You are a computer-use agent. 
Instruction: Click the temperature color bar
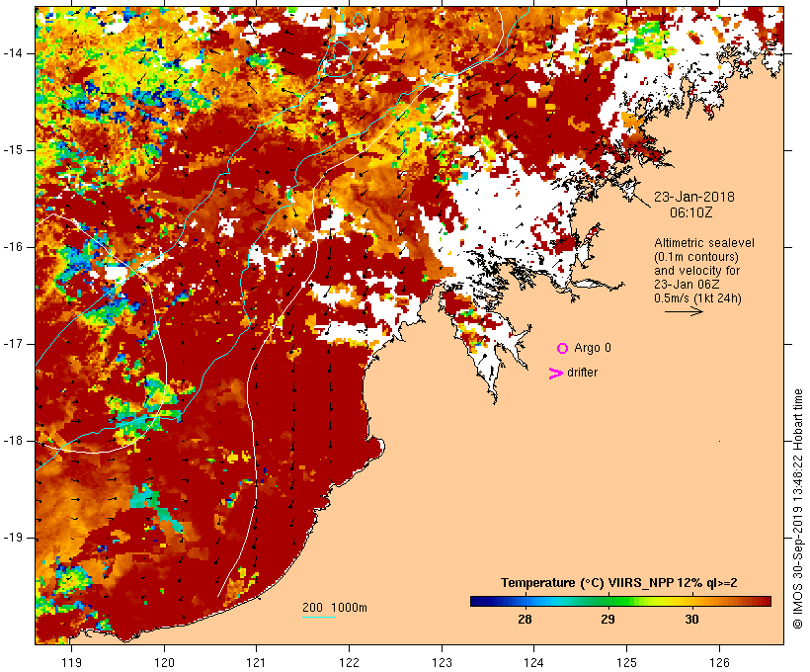tap(620, 601)
